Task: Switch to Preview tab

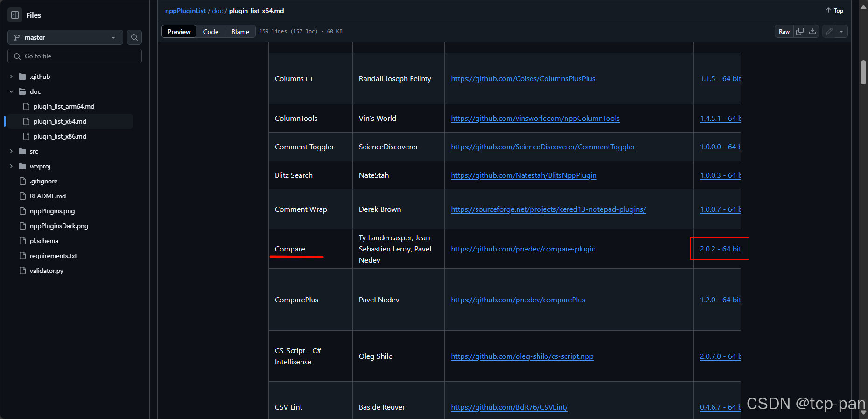Action: pos(179,32)
